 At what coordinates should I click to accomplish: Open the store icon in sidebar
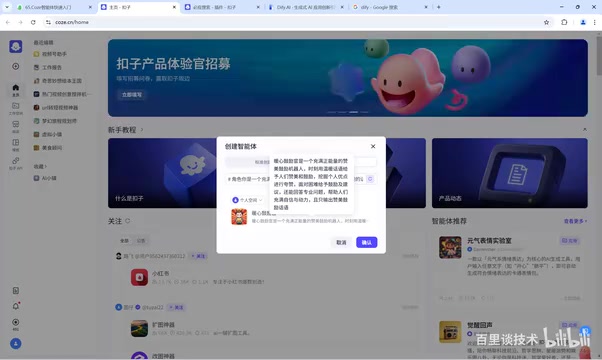(16, 126)
